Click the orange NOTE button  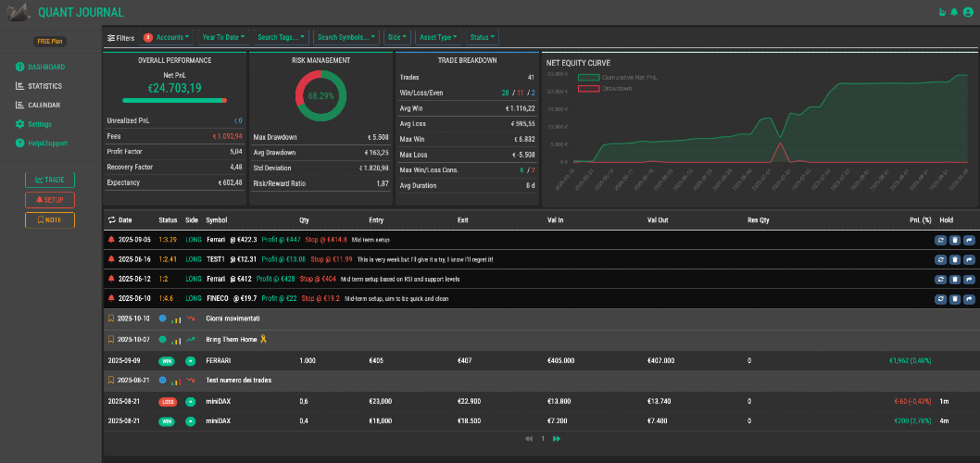[x=50, y=220]
